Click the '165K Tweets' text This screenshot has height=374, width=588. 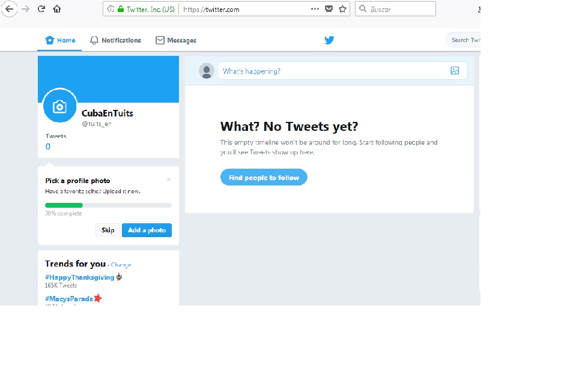(x=61, y=286)
